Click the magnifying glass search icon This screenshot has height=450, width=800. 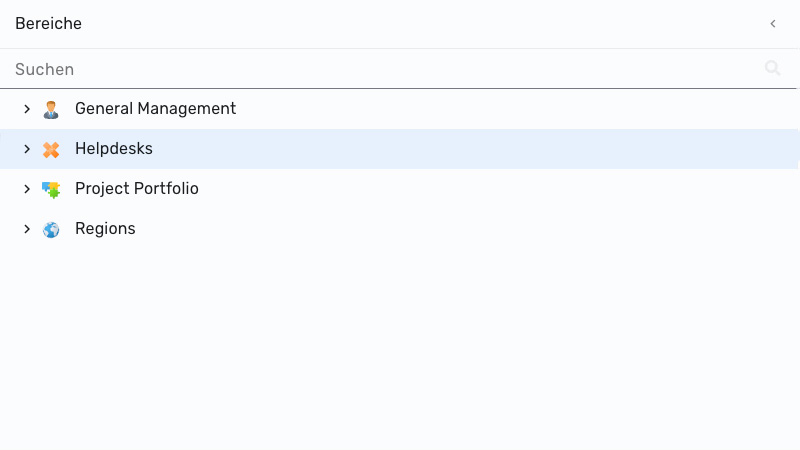pyautogui.click(x=772, y=68)
